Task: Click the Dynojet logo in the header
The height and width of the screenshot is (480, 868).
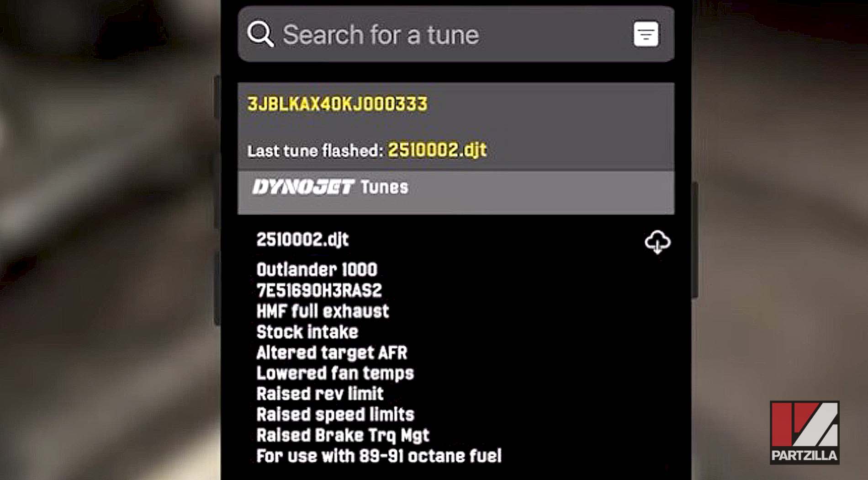Action: pyautogui.click(x=303, y=187)
